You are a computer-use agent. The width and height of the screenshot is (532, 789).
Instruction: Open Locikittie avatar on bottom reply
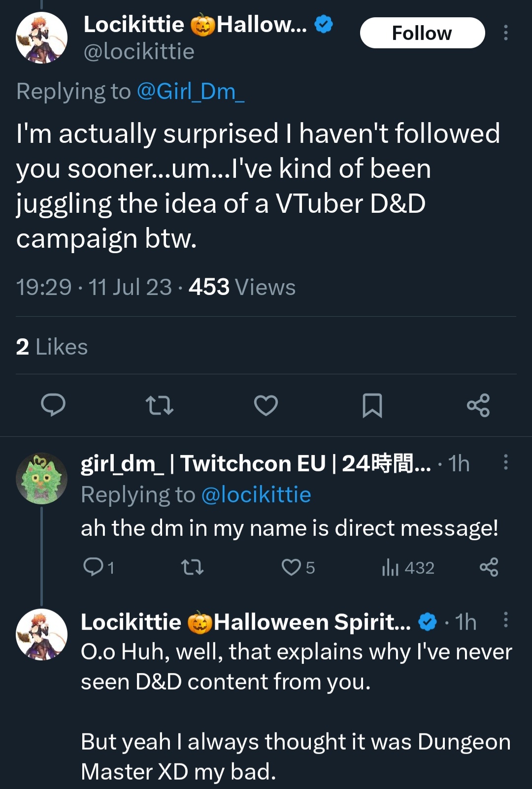point(42,634)
